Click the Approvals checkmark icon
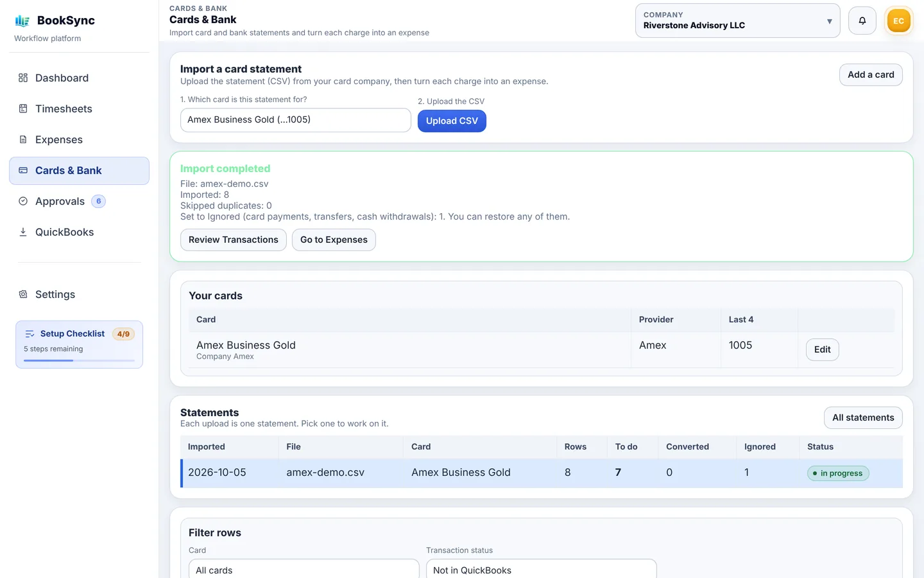Viewport: 924px width, 578px height. (x=23, y=201)
